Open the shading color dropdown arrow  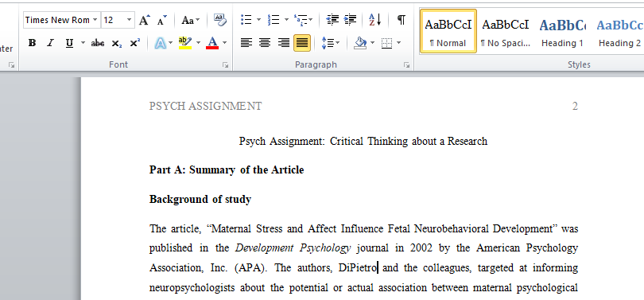pos(373,43)
